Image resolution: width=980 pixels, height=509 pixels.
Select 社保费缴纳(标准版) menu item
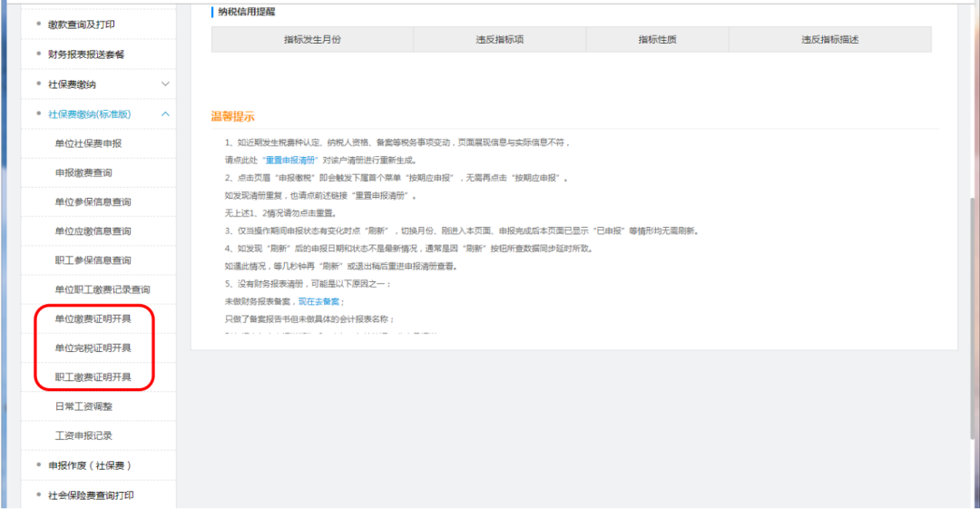pos(89,114)
